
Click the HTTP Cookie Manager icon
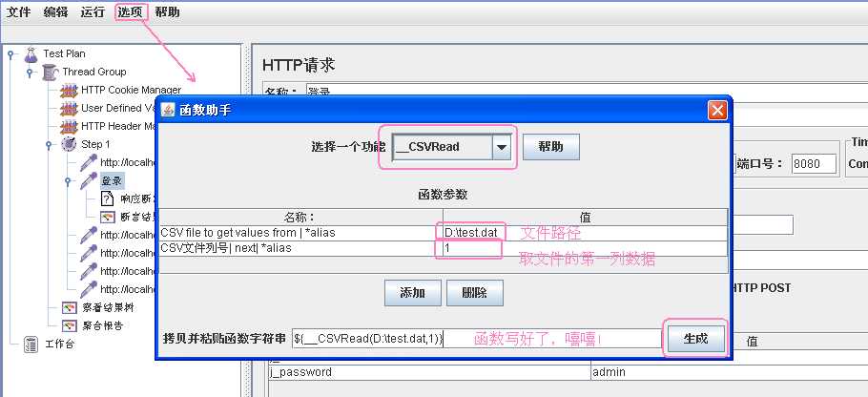[69, 91]
